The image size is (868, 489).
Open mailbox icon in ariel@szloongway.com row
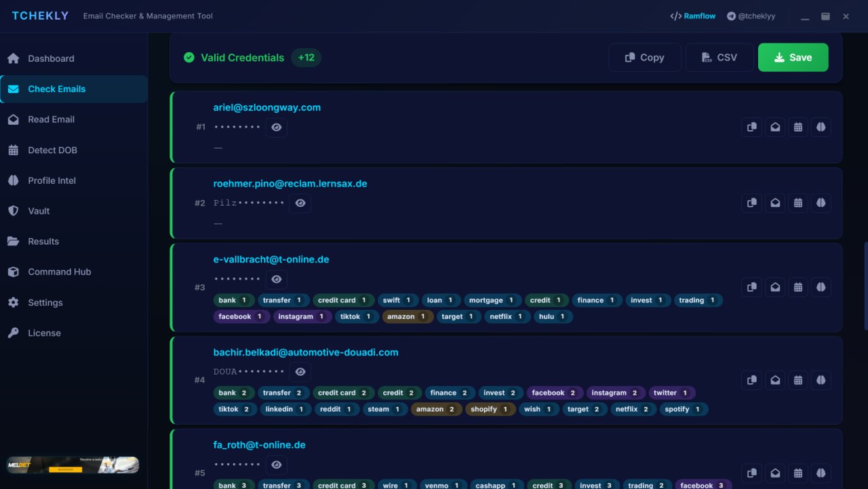pos(774,127)
